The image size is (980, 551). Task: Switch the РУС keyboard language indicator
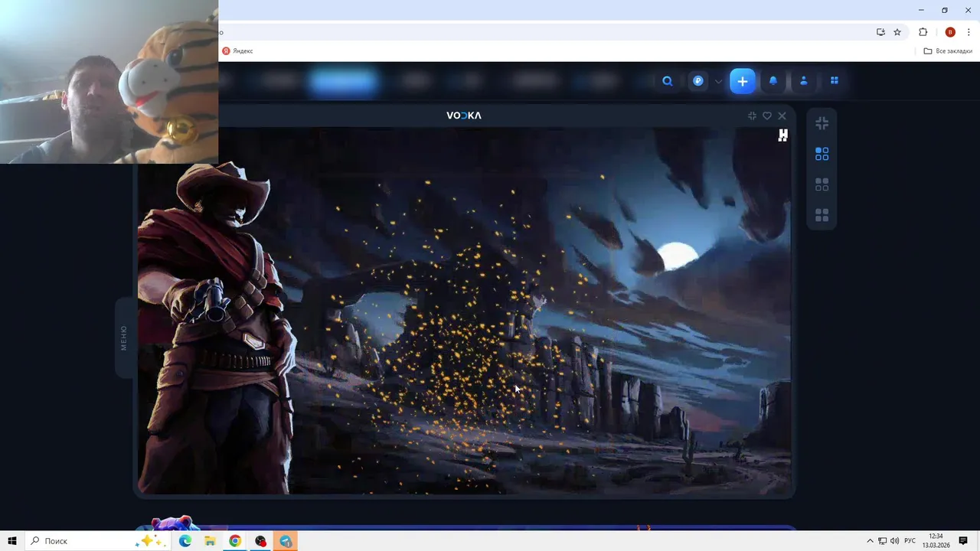(910, 541)
